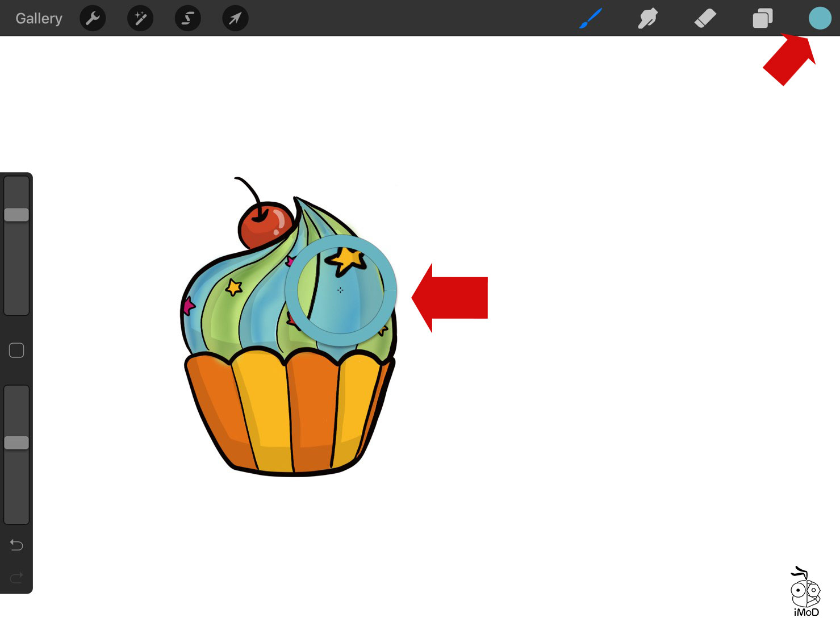
Task: Tap the Modify square button on sidebar
Action: 16,351
